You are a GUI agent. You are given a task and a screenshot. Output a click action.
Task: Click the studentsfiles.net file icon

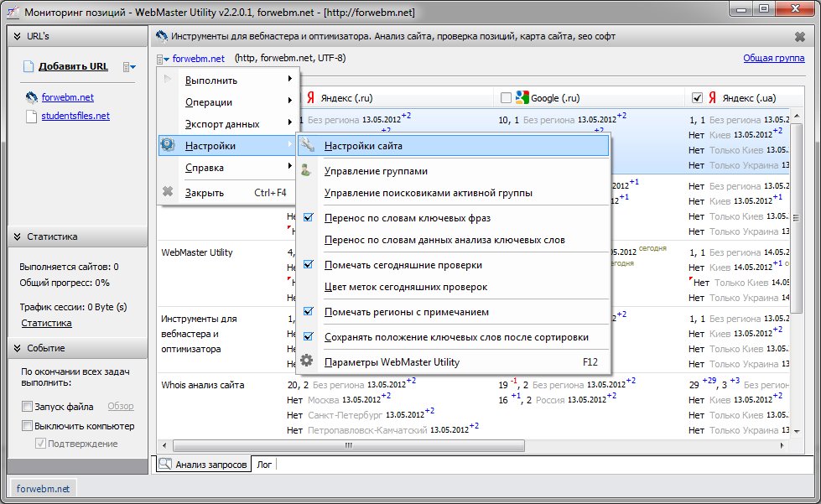click(32, 117)
